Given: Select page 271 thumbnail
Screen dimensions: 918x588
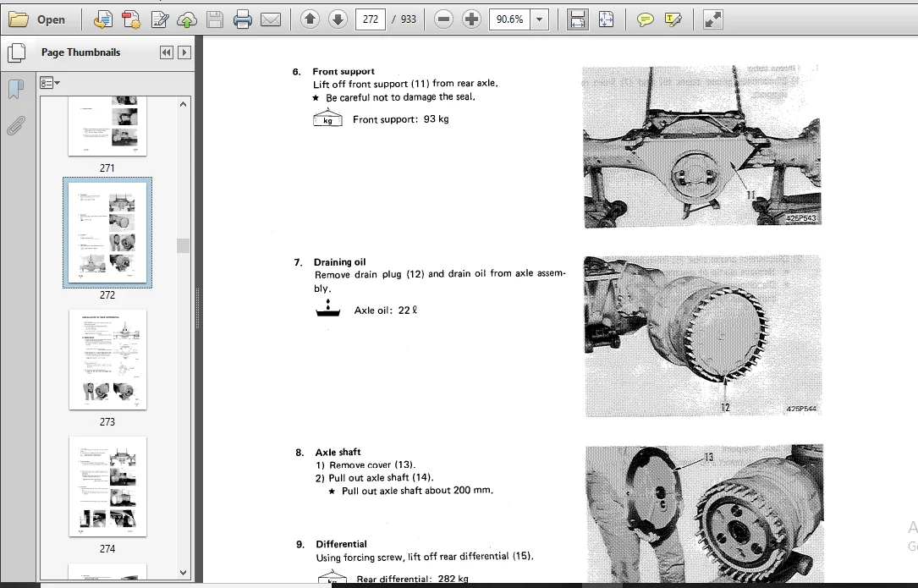Looking at the screenshot, I should coord(107,126).
